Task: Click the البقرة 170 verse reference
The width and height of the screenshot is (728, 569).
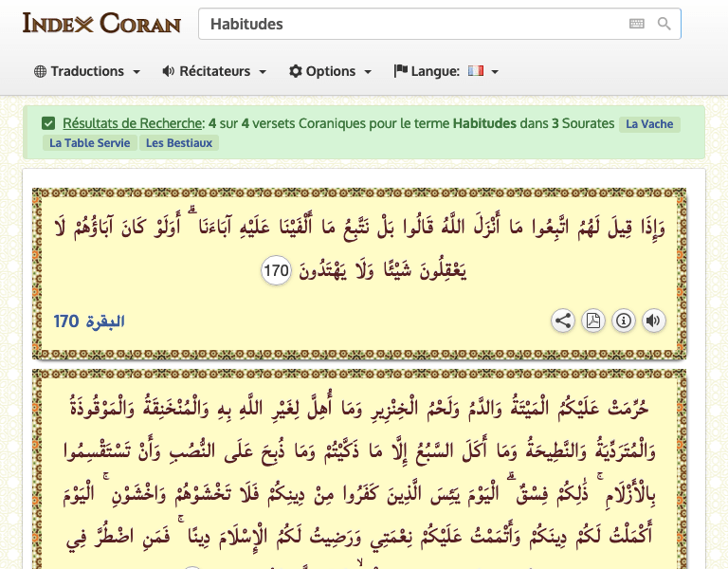Action: pyautogui.click(x=90, y=321)
